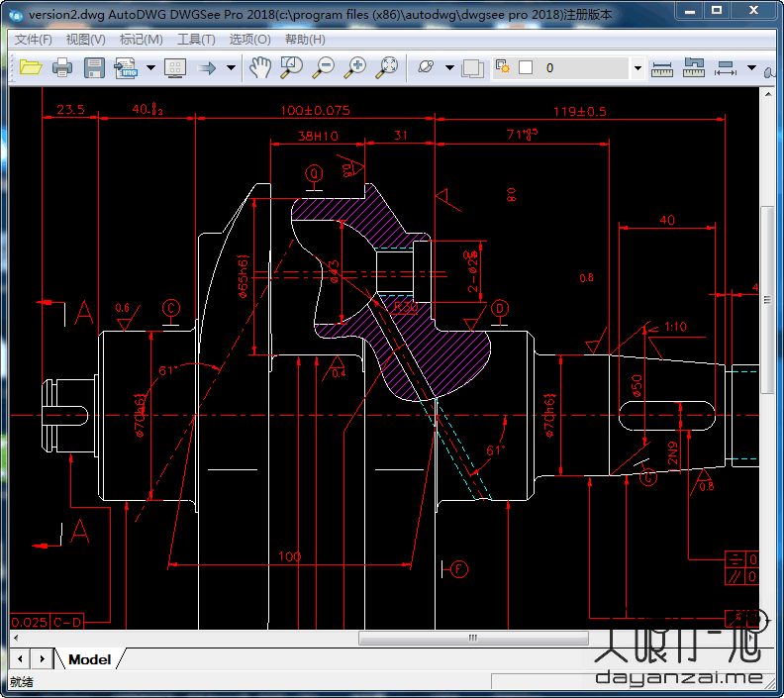Open the 工具(T) menu
Screen dimensions: 784x698
[x=196, y=39]
